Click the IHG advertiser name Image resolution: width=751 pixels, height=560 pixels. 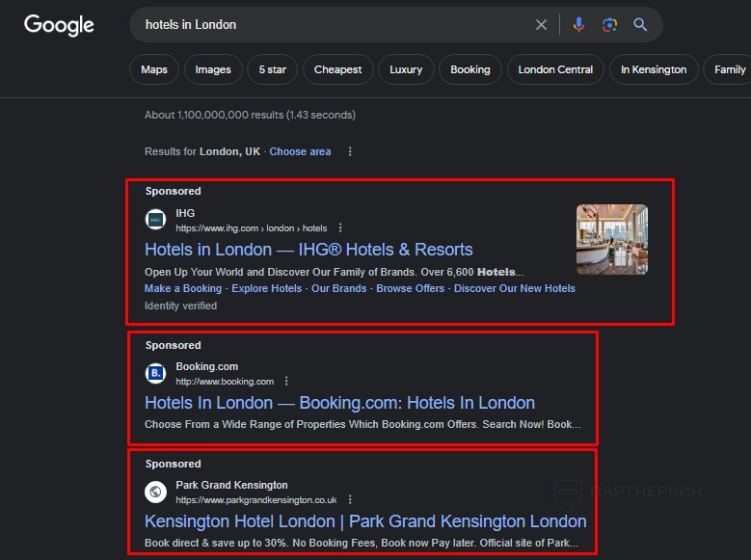(185, 213)
